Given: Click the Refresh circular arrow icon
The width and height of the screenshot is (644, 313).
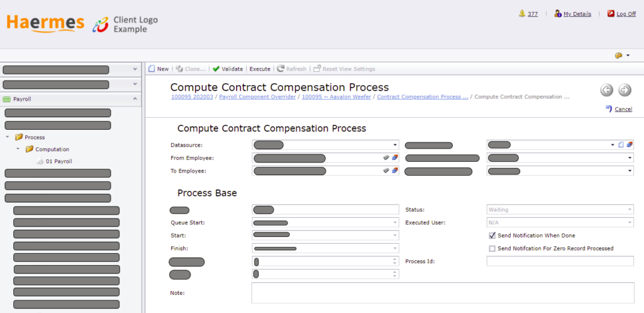Looking at the screenshot, I should pos(280,69).
